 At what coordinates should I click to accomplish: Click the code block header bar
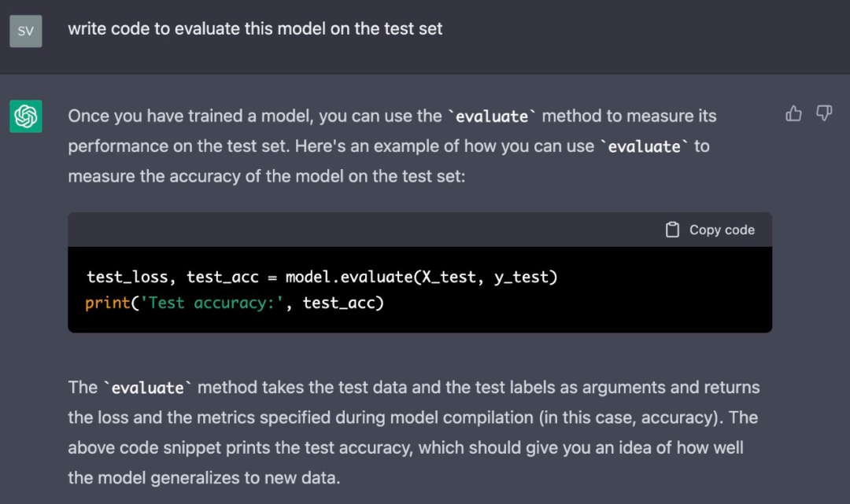(x=420, y=230)
